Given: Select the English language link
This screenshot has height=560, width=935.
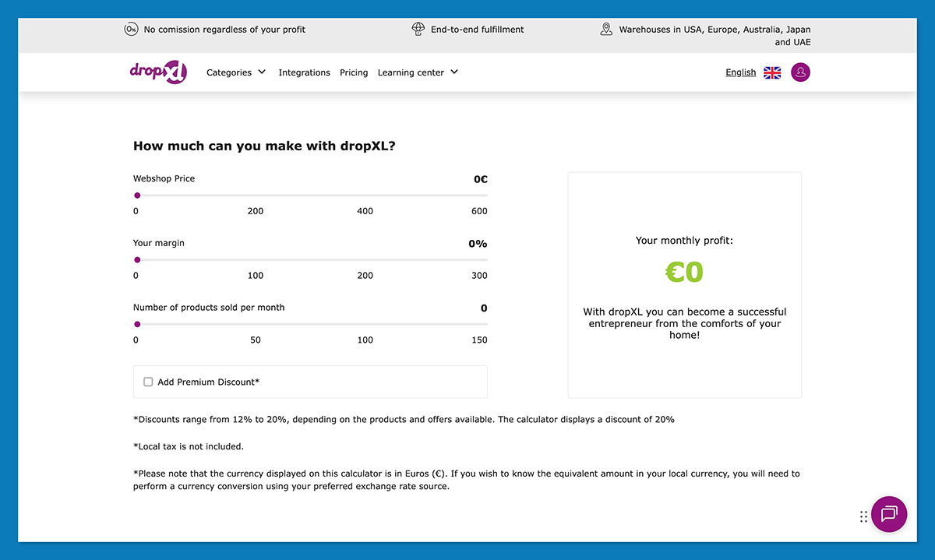Looking at the screenshot, I should click(740, 72).
